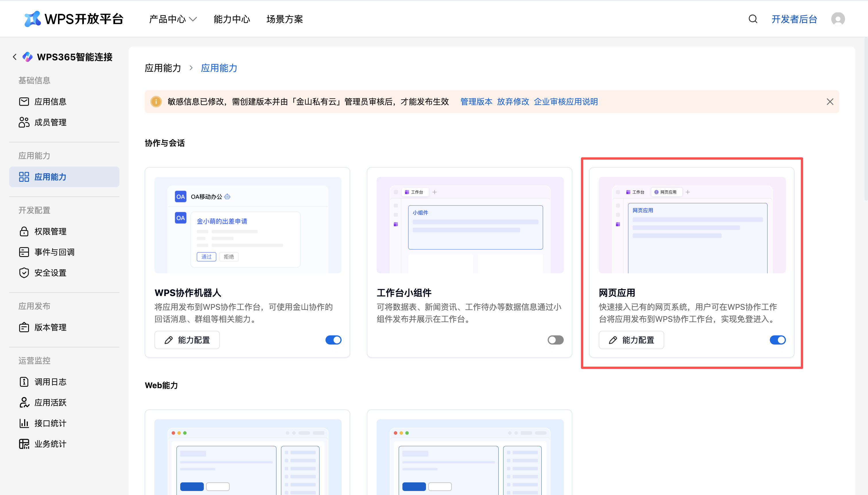This screenshot has width=868, height=495.
Task: Go back with the left chevron beside WPS365智能连接
Action: pyautogui.click(x=14, y=57)
